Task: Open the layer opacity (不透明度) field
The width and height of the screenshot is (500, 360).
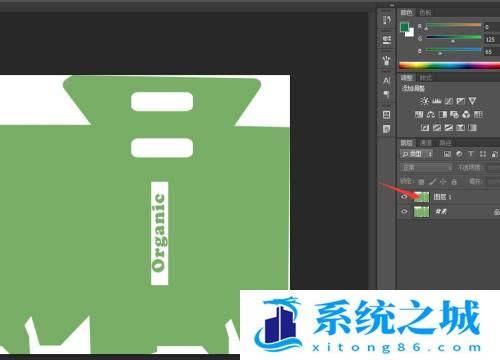Action: point(494,168)
